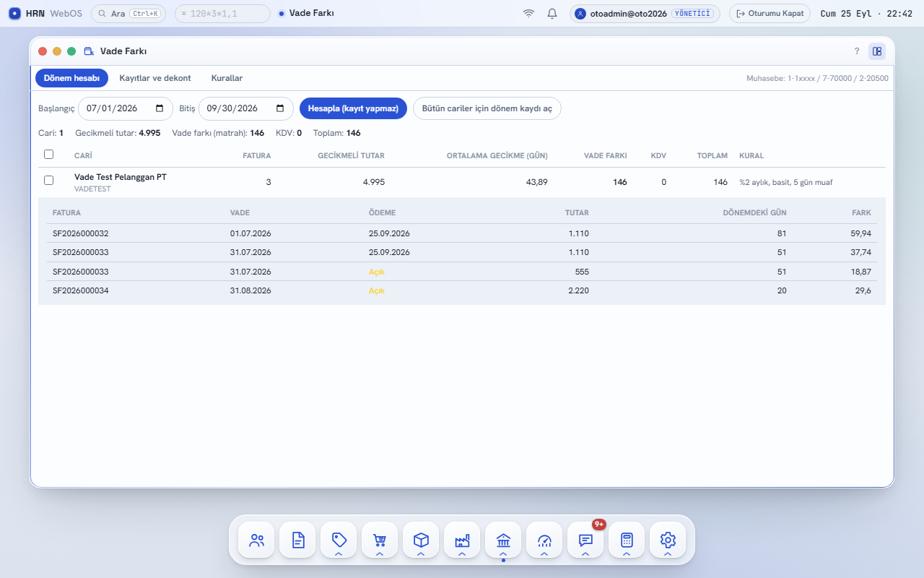
Task: Click the price tag dock icon
Action: (339, 538)
